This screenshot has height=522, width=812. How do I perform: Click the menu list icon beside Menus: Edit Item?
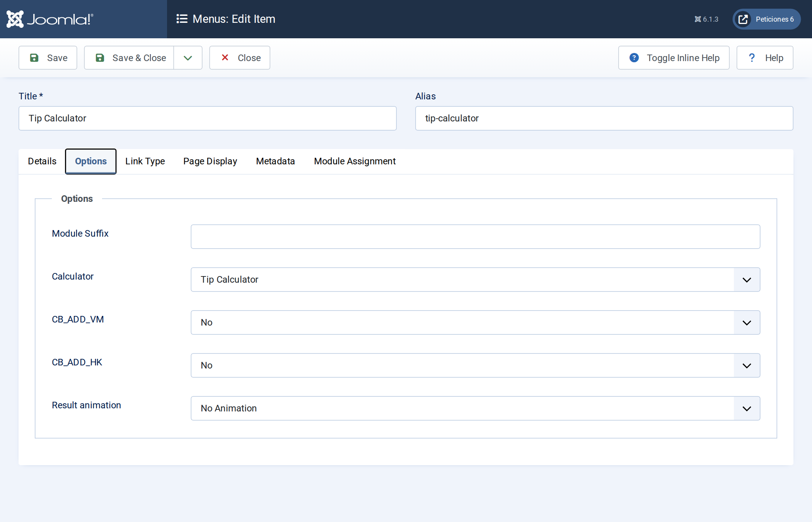tap(182, 19)
